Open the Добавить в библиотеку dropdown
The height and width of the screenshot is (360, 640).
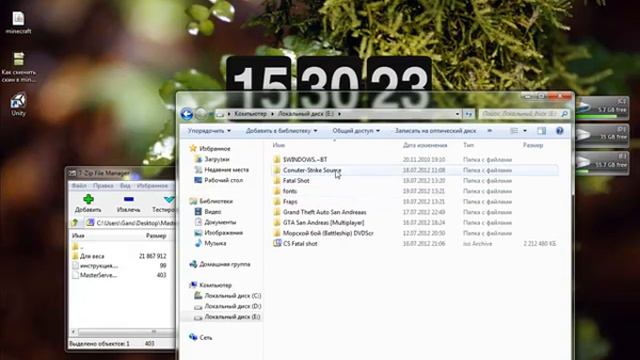pos(281,131)
